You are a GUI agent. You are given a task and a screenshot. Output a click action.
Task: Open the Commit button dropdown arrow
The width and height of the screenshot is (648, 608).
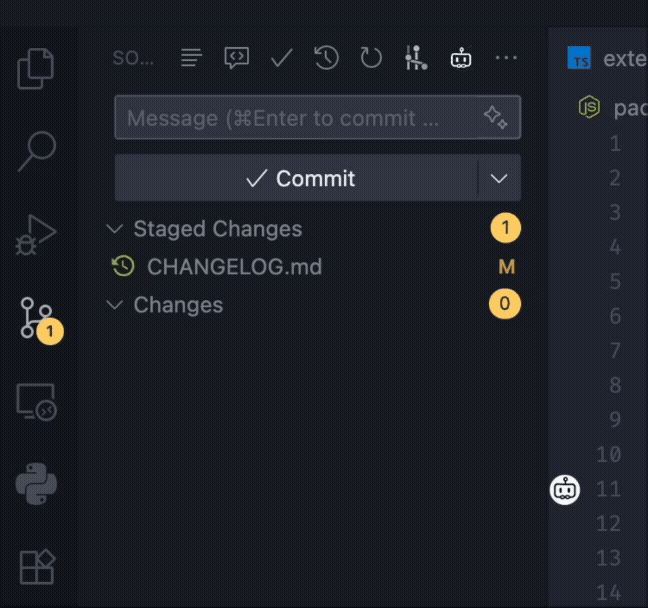tap(500, 179)
